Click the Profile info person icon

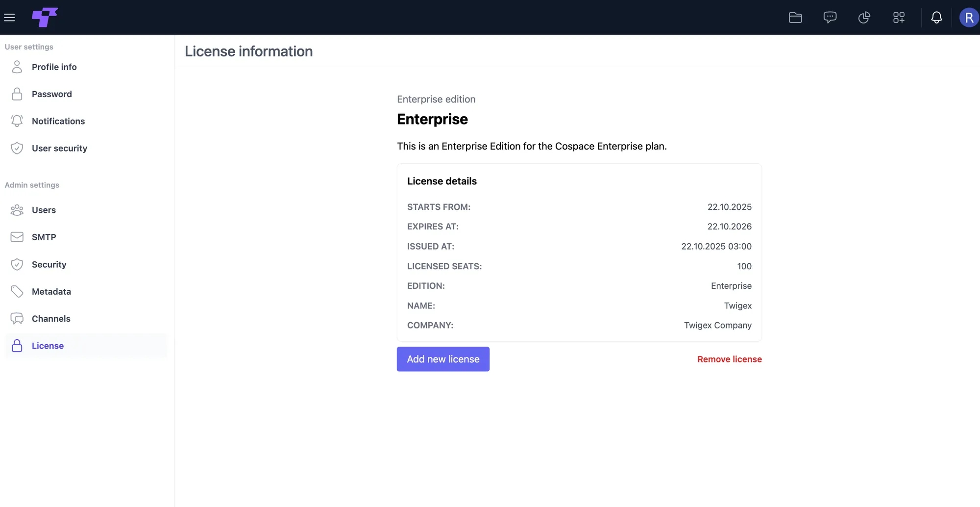17,67
